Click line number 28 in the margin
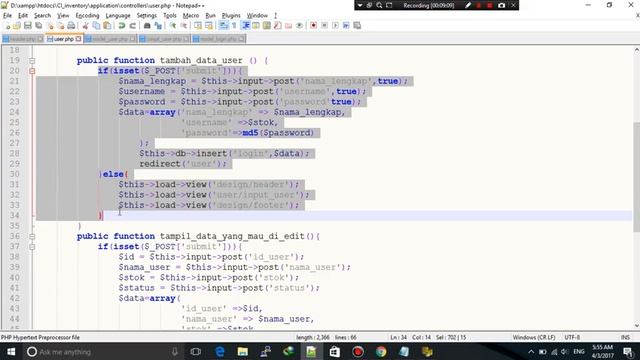 click(x=15, y=153)
